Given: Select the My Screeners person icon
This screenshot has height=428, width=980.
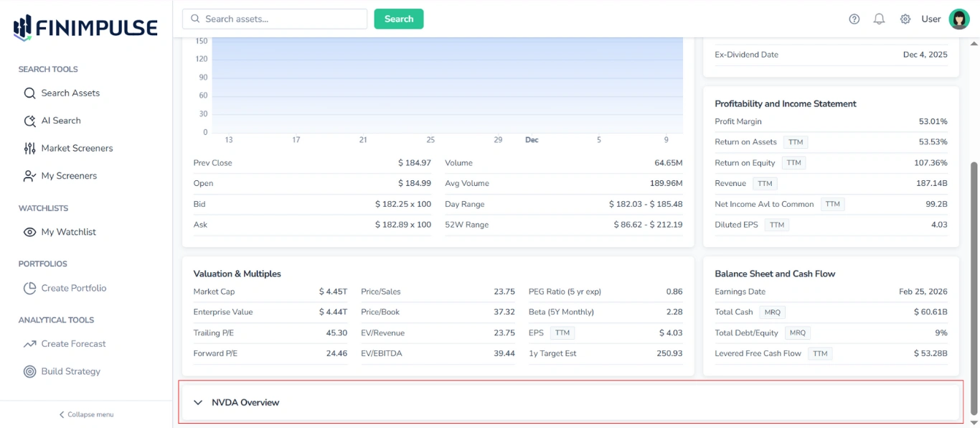Looking at the screenshot, I should click(x=29, y=175).
